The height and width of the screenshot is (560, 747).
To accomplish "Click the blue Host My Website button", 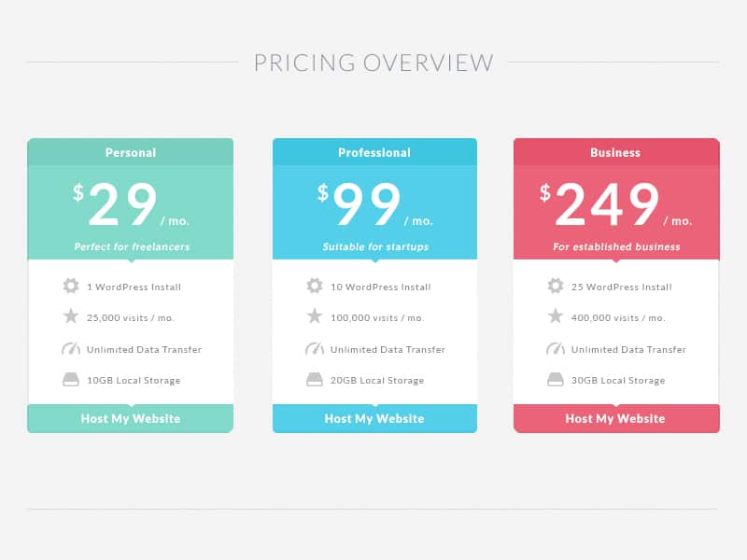I will (375, 418).
